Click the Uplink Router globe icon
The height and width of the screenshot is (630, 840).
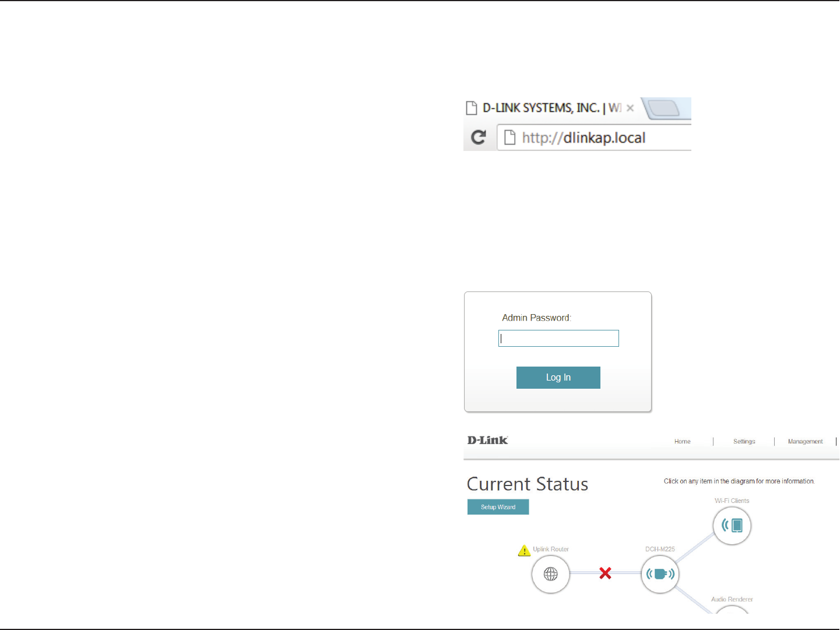click(x=550, y=574)
